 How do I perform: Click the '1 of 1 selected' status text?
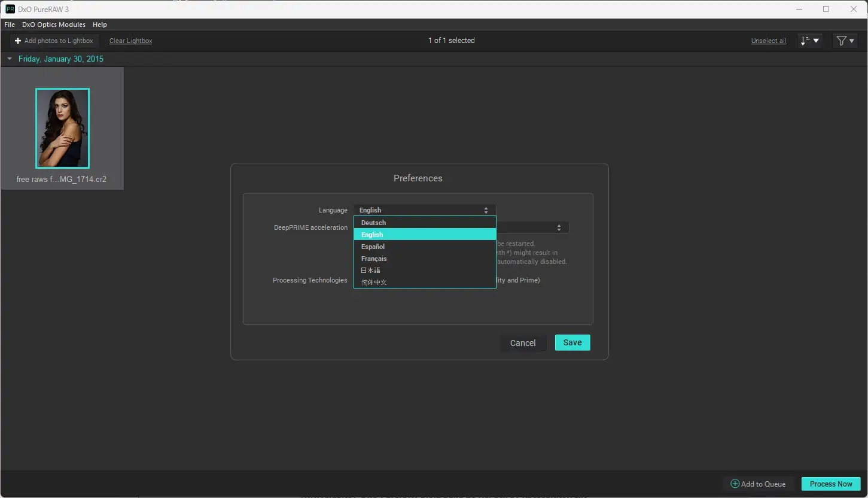click(452, 41)
